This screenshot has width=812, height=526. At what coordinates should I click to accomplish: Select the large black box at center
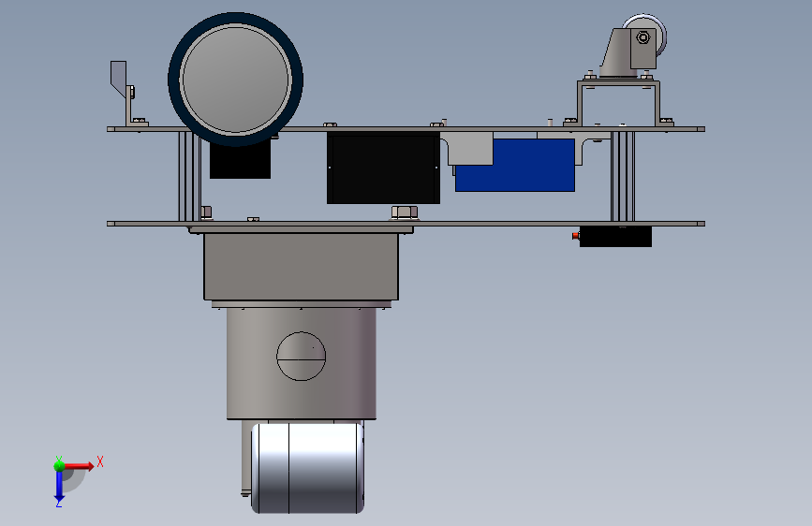383,168
